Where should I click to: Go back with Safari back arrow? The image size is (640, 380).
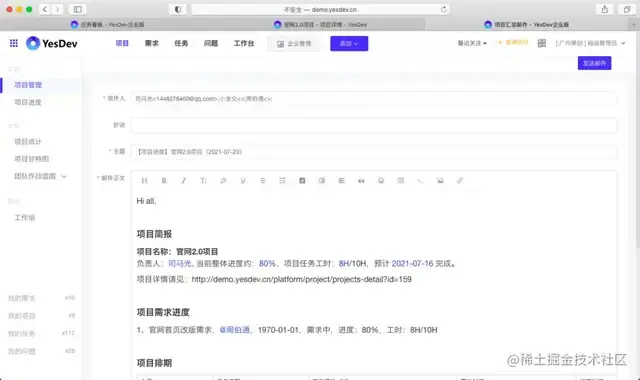tap(45, 9)
